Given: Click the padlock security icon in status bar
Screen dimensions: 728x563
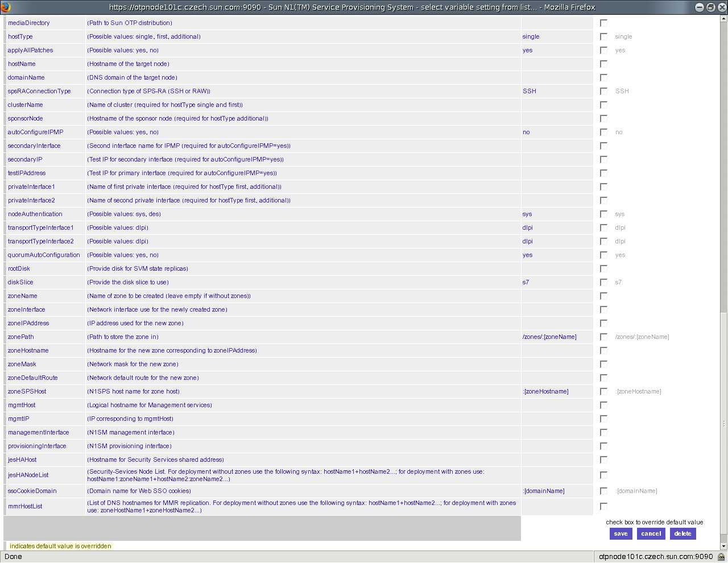Looking at the screenshot, I should tap(721, 557).
